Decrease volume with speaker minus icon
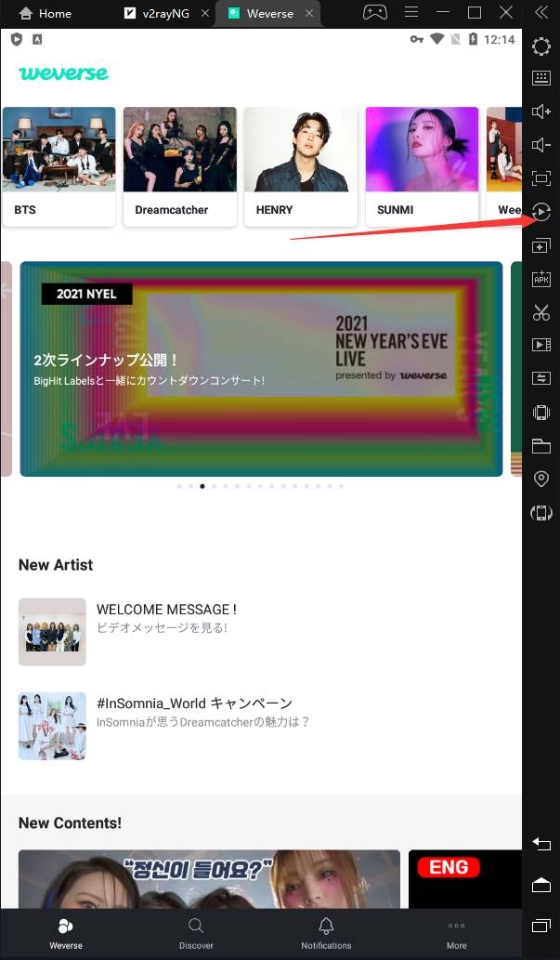This screenshot has height=960, width=560. pos(541,145)
